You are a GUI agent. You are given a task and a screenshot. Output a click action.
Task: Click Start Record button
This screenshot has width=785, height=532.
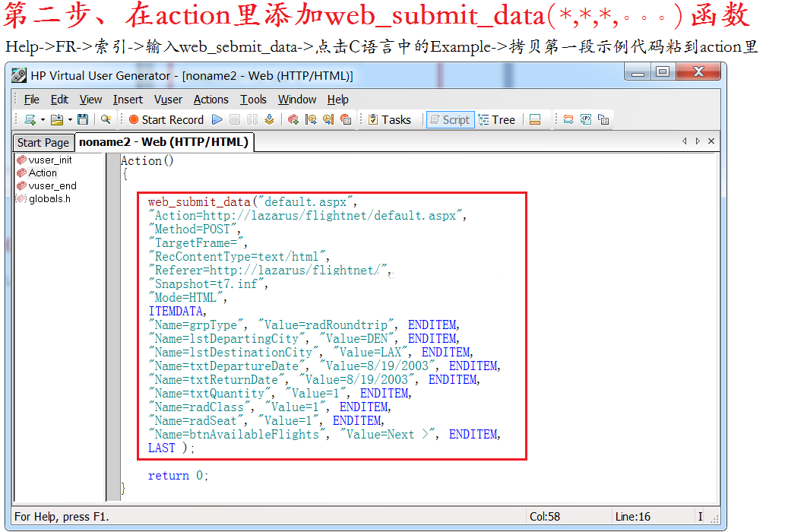point(166,119)
